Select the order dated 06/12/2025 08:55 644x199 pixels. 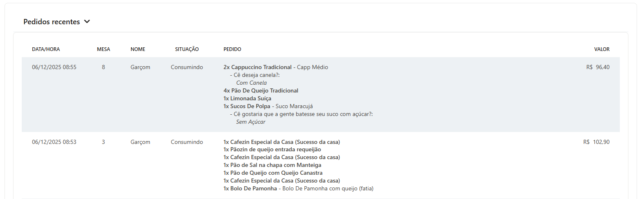[321, 95]
